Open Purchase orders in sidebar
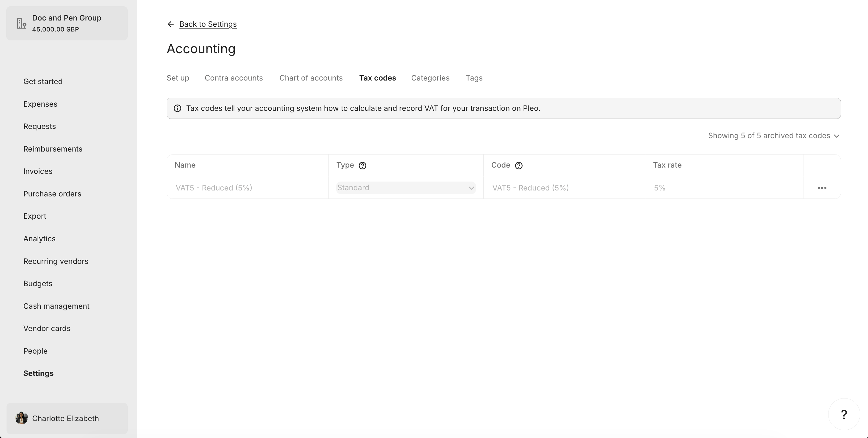 tap(52, 194)
